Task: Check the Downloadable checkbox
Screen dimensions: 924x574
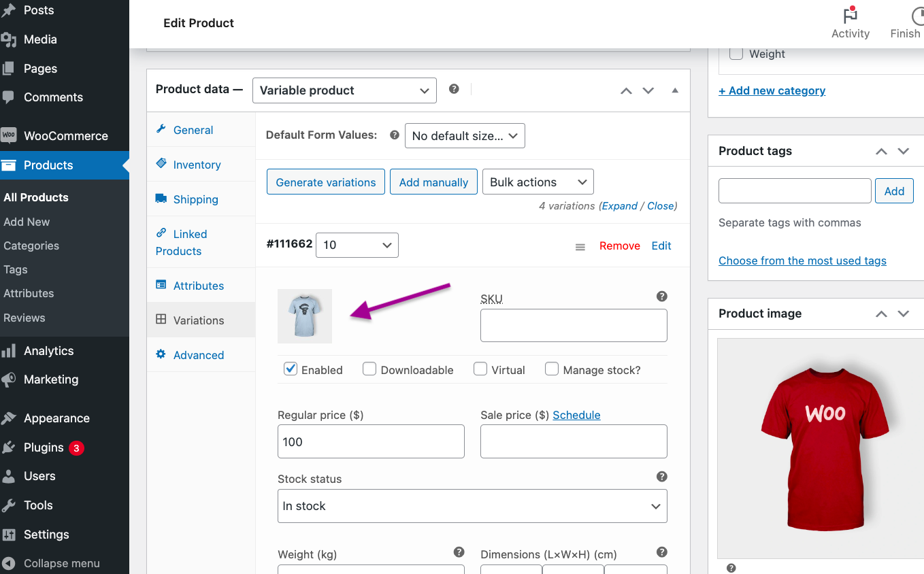Action: tap(369, 369)
